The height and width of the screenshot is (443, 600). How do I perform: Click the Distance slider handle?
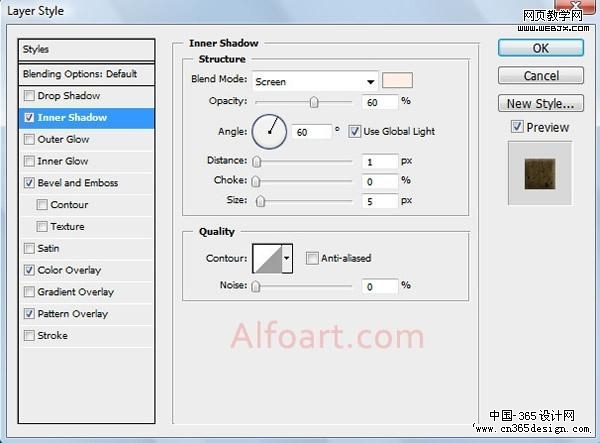click(x=256, y=161)
